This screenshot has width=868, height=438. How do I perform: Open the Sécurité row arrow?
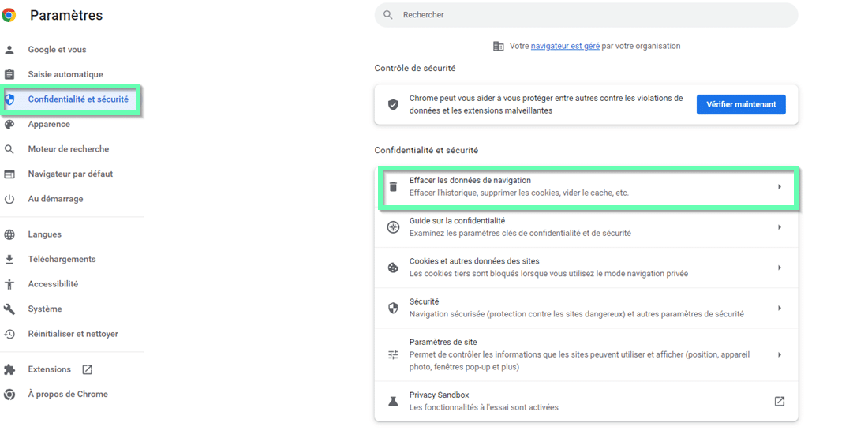point(780,309)
